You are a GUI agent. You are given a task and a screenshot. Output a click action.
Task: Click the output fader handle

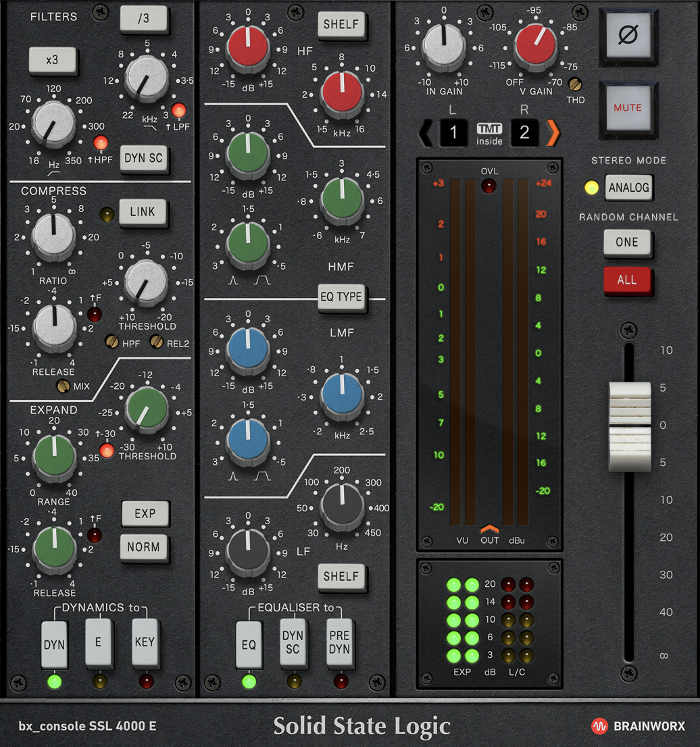click(x=630, y=426)
